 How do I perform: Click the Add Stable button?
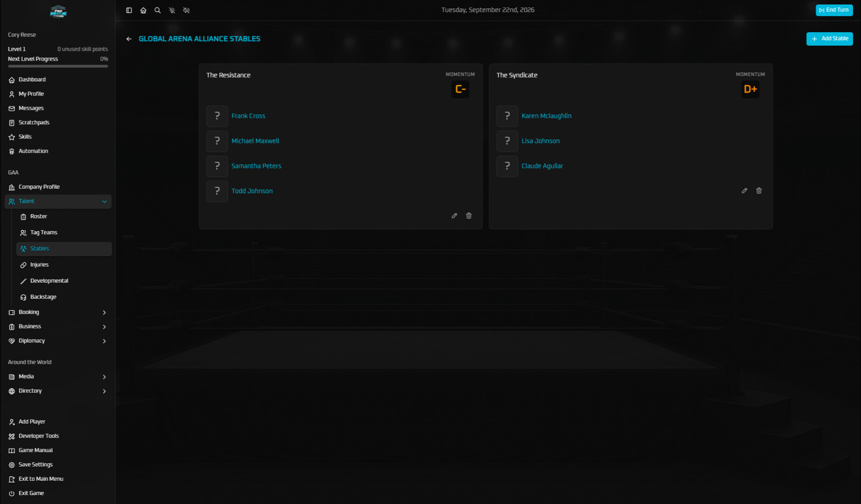(x=829, y=39)
